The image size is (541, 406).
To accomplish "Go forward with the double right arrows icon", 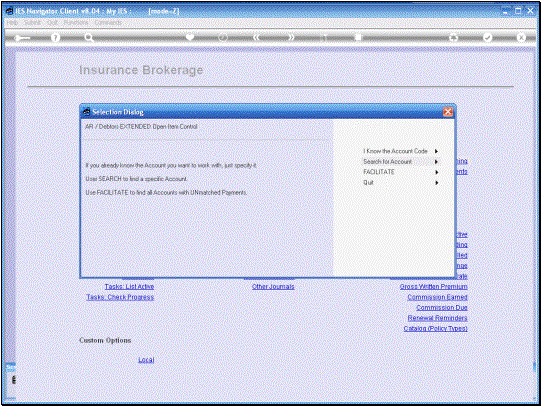I will point(291,37).
